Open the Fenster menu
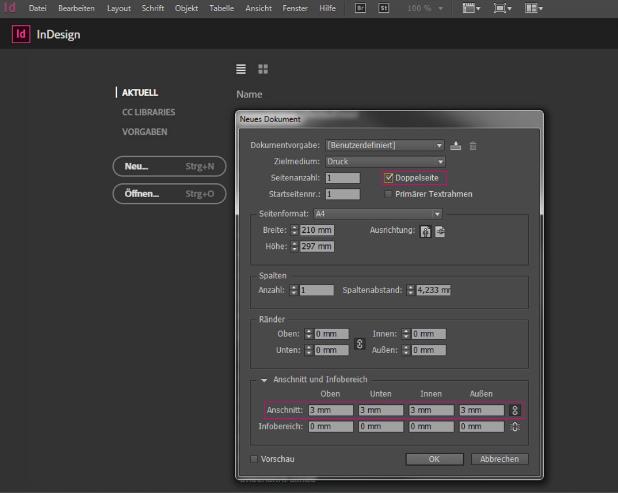 [x=295, y=8]
